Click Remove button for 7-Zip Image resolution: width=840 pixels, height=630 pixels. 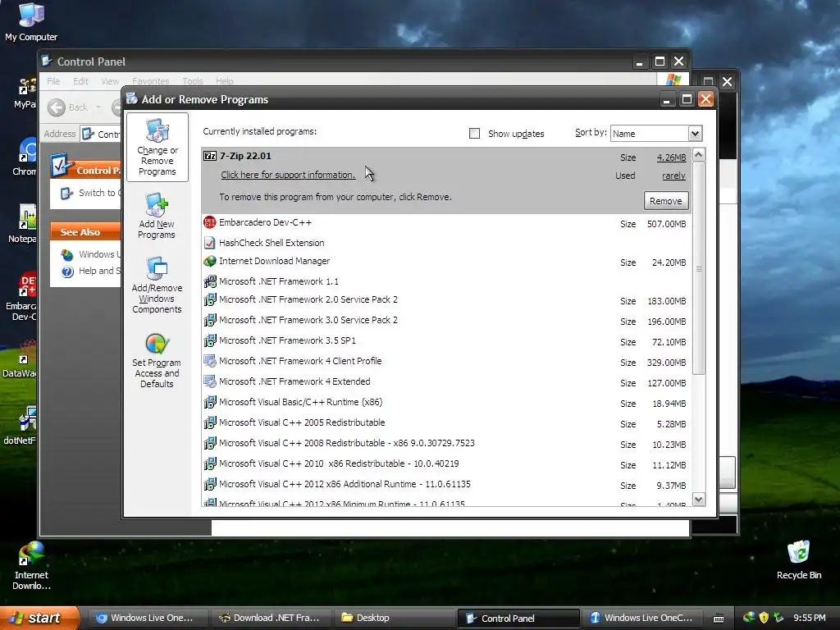pyautogui.click(x=666, y=201)
